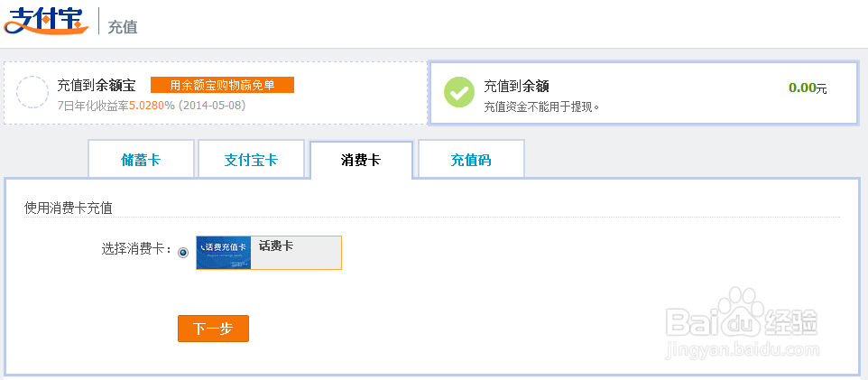The width and height of the screenshot is (868, 380).
Task: Click the Baidu paw print watermark icon
Action: click(748, 309)
